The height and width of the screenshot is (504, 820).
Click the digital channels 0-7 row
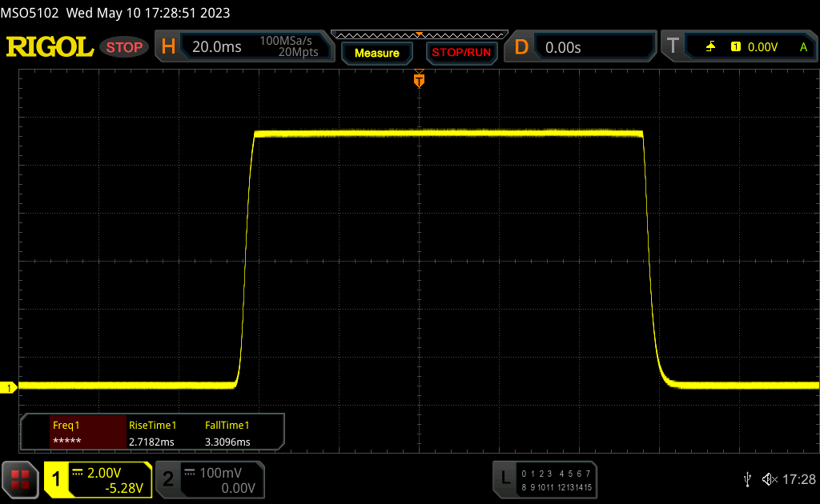coord(556,474)
